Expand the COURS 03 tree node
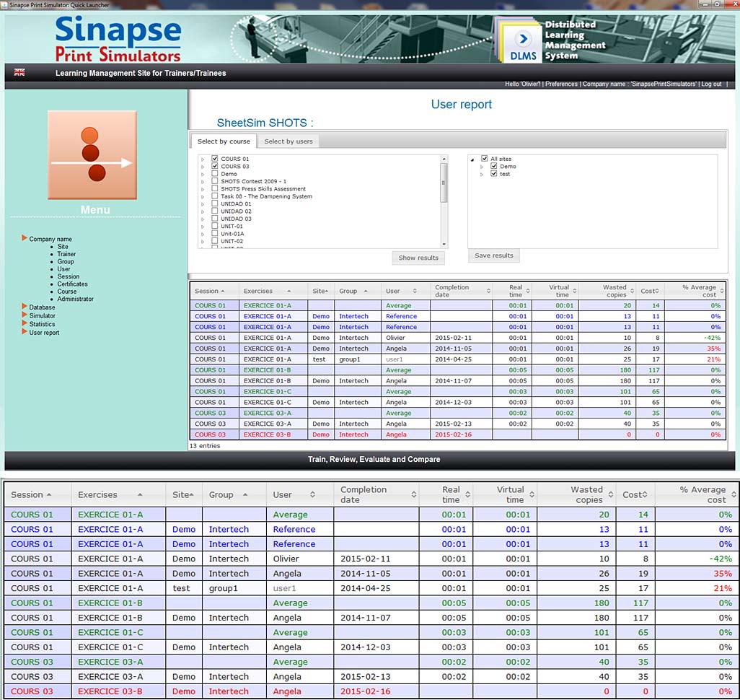 (203, 167)
